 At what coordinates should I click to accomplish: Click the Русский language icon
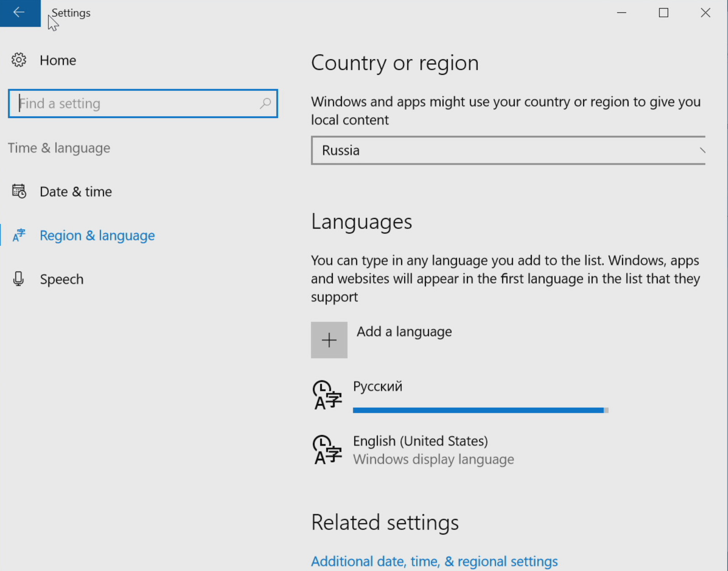327,395
